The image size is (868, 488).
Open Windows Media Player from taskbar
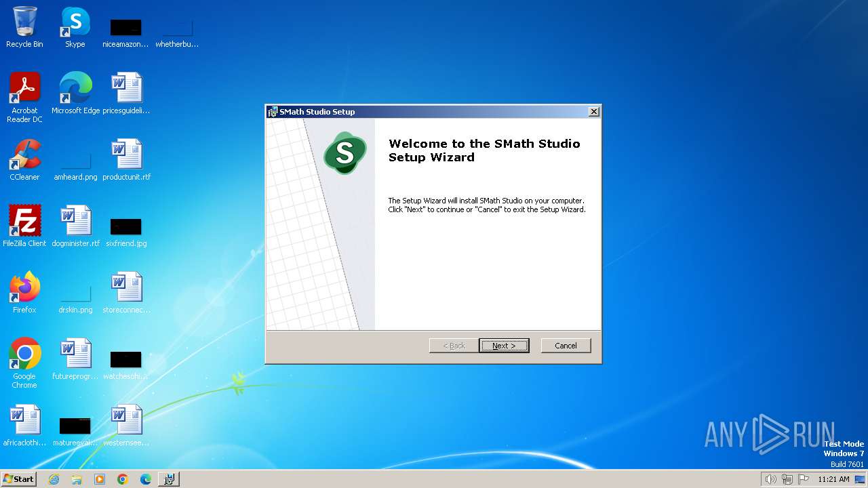(100, 479)
